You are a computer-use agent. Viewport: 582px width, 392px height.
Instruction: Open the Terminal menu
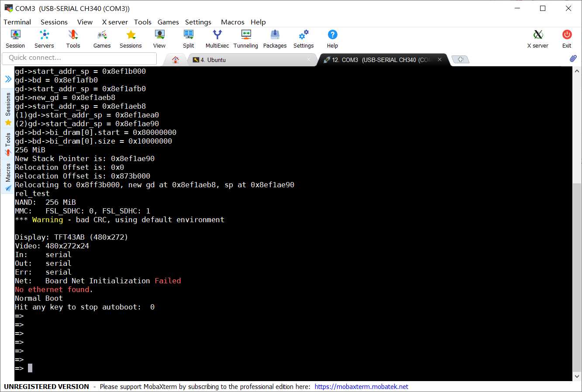[x=17, y=22]
